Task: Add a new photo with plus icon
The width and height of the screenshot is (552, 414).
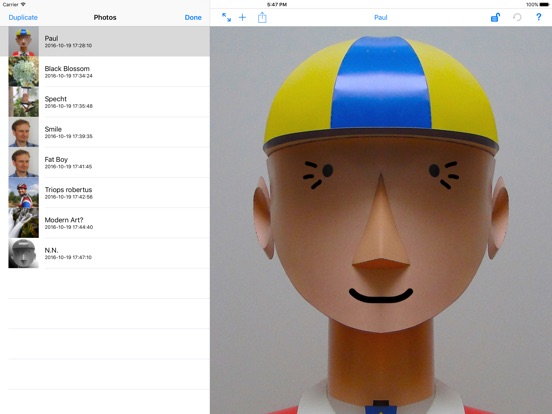Action: [242, 17]
